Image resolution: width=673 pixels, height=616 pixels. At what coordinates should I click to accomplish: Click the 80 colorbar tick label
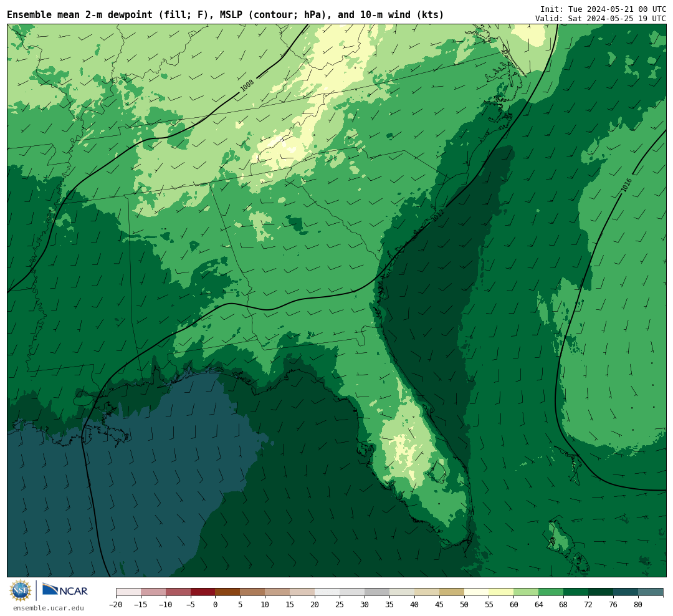coord(638,604)
